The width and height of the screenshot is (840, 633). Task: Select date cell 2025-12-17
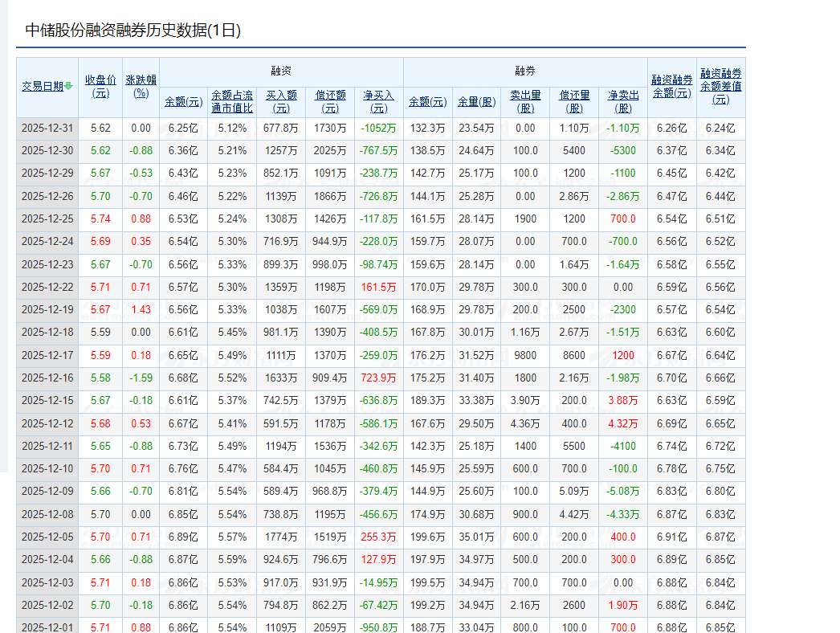pyautogui.click(x=47, y=355)
